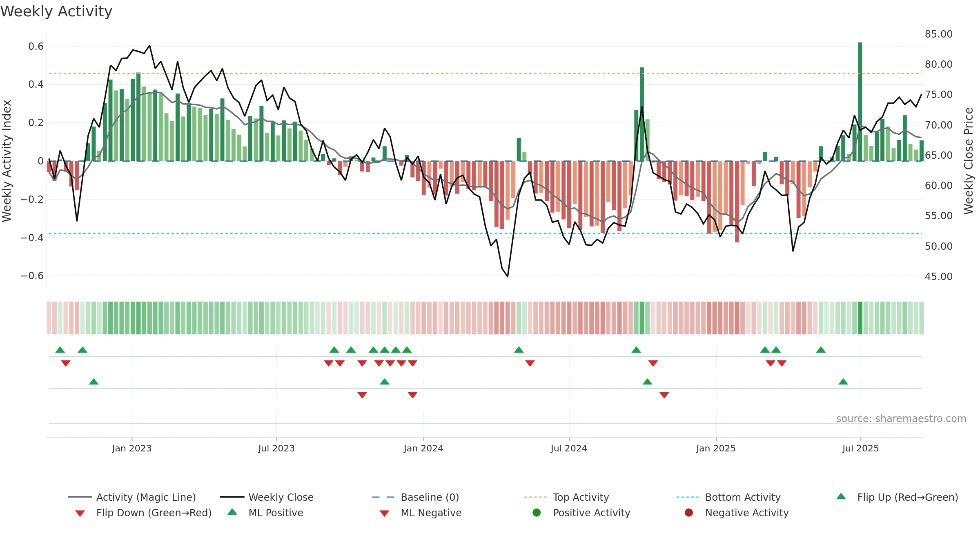Click the Negative Activity red dot
The width and height of the screenshot is (980, 551).
click(x=689, y=513)
